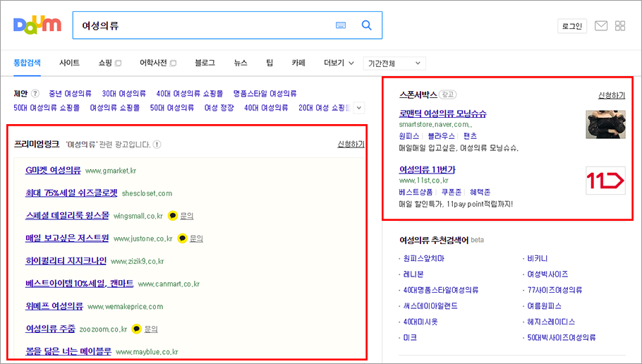
Task: Open 여성의류 주줌 link
Action: point(50,329)
